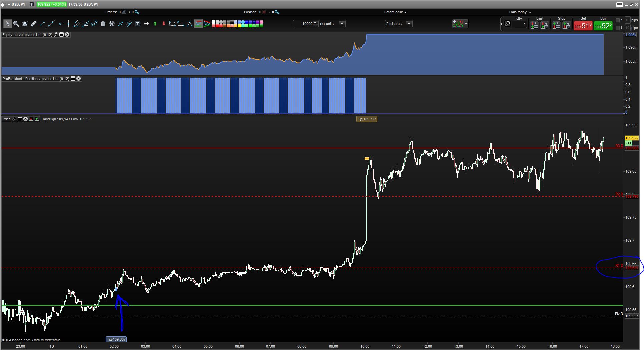Click the Day:High 109,943 Low 109,535 text

(67, 119)
